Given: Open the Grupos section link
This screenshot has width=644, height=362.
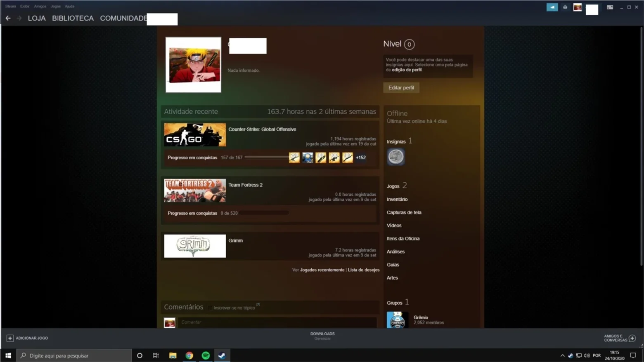Looking at the screenshot, I should click(395, 303).
